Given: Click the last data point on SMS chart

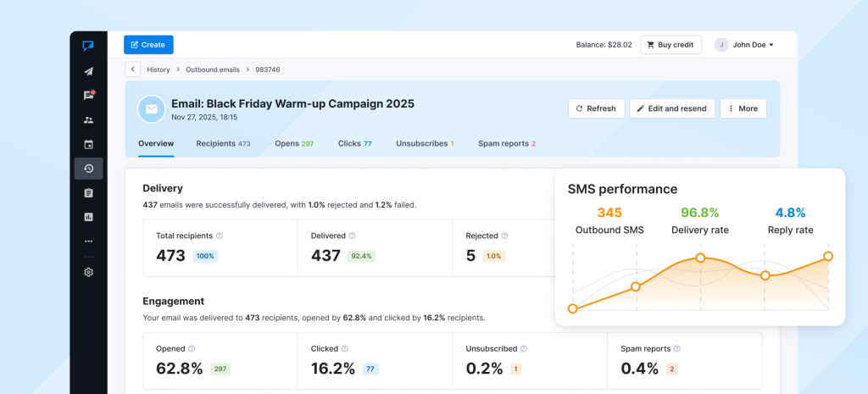Looking at the screenshot, I should pos(828,256).
